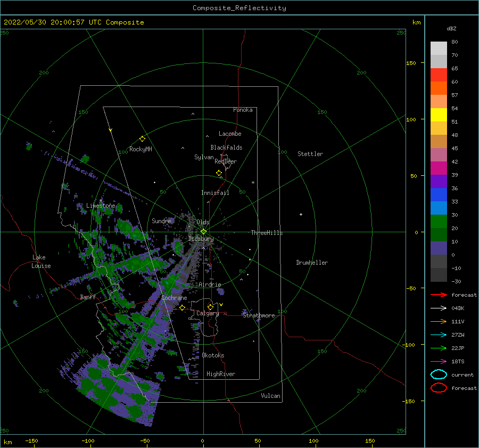Click the Okotoks label
The image size is (479, 448).
(213, 355)
